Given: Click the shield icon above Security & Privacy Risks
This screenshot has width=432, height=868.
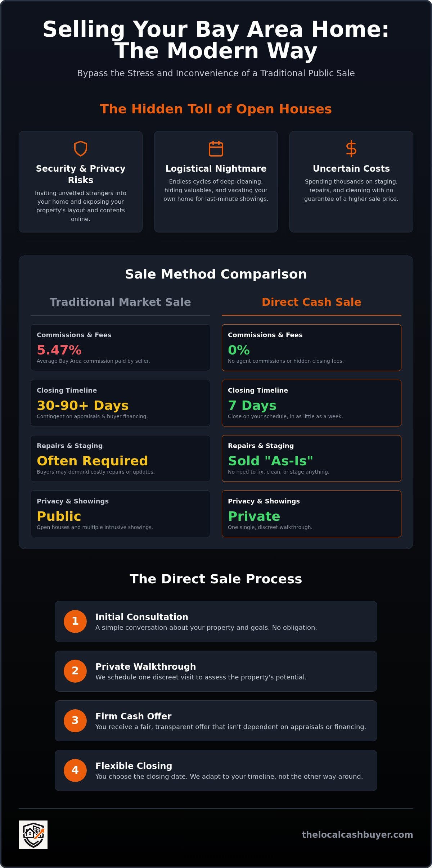Looking at the screenshot, I should [x=81, y=149].
